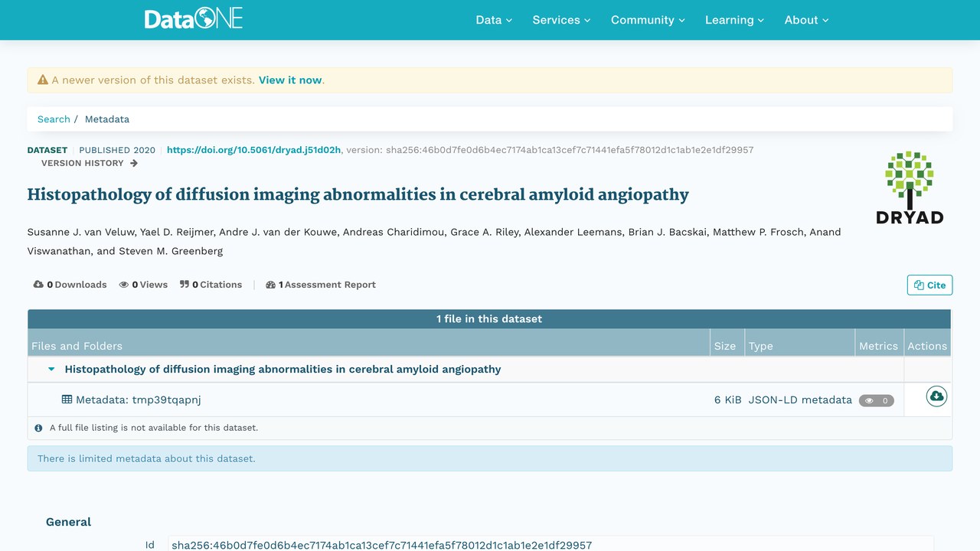Click the info icon about file listing
Screen dimensions: 980x551
(38, 428)
